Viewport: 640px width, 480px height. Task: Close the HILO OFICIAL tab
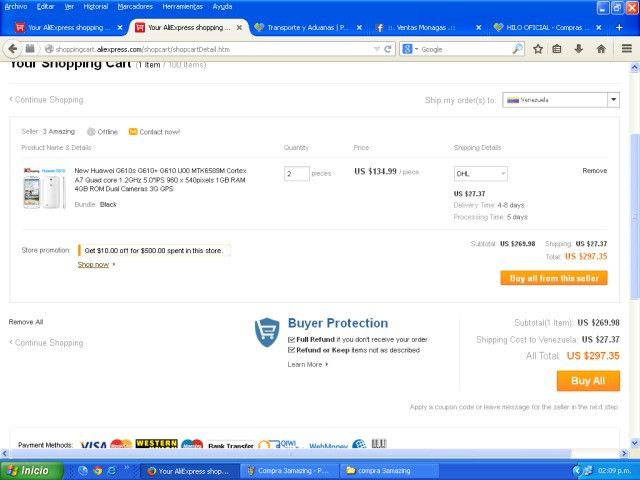tap(599, 28)
